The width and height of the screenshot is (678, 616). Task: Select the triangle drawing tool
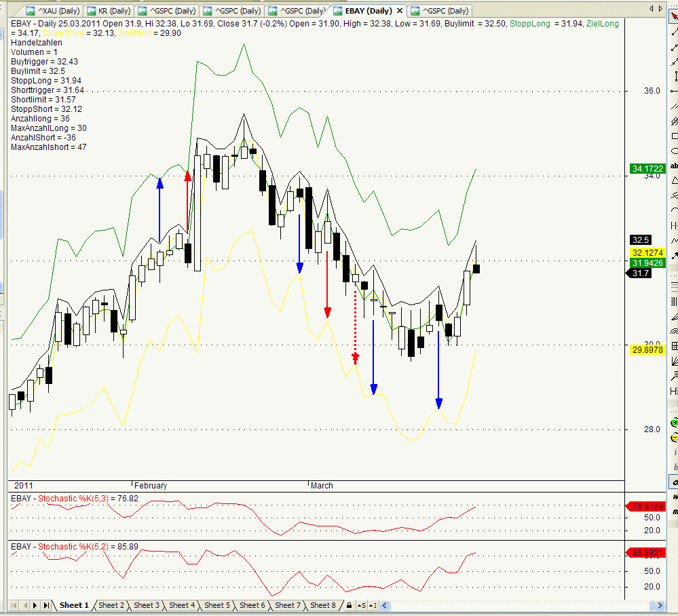[x=674, y=180]
